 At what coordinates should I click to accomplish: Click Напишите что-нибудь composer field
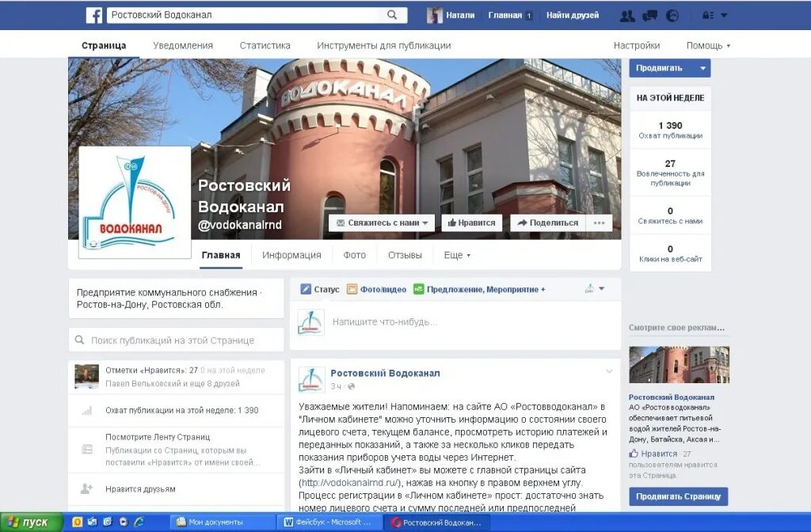tap(455, 322)
